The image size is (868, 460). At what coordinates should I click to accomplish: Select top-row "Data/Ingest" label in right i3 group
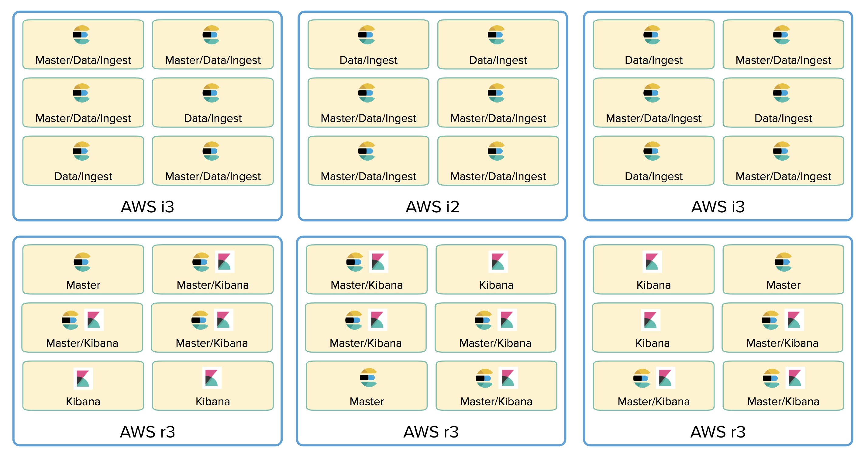(654, 60)
